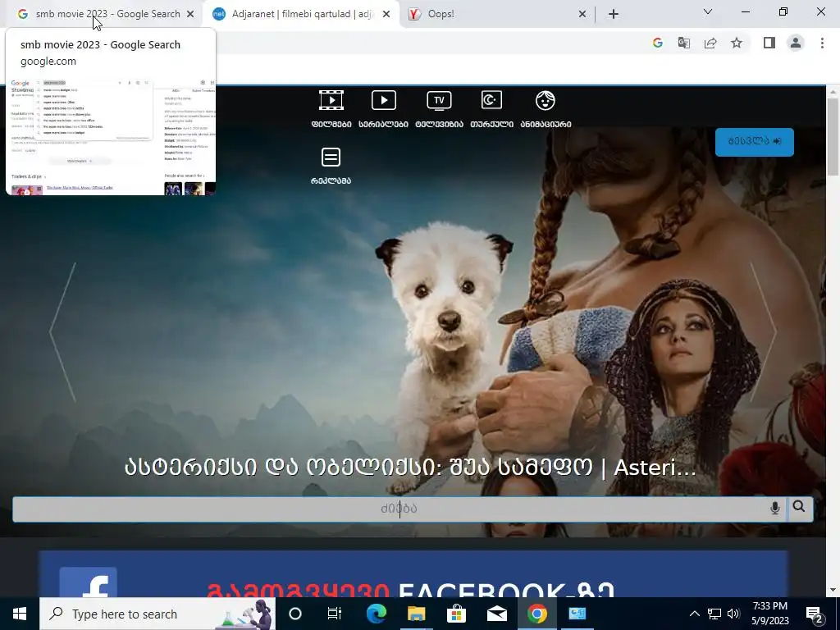
Task: Open Task View on taskbar
Action: (x=335, y=614)
